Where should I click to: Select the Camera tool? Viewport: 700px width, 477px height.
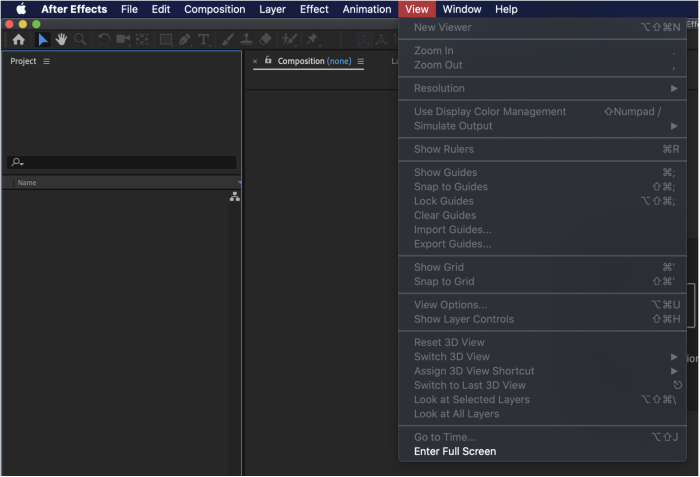(x=123, y=40)
